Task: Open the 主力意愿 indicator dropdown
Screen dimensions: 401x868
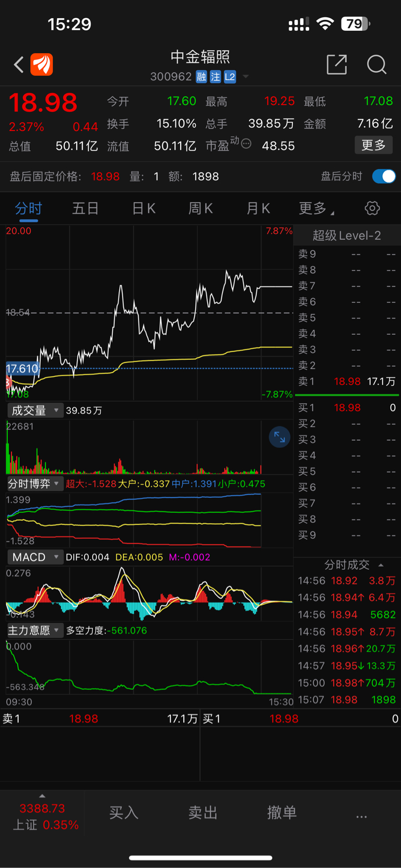Action: 35,630
